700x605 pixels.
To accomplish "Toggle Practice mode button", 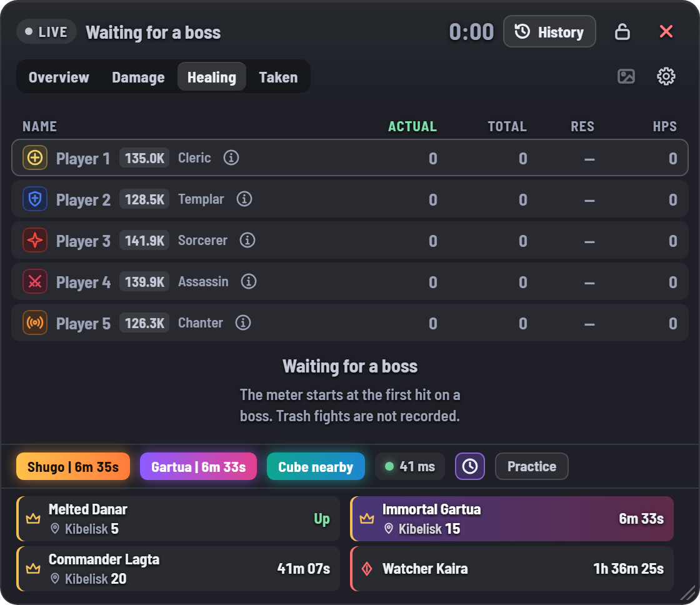I will [532, 467].
